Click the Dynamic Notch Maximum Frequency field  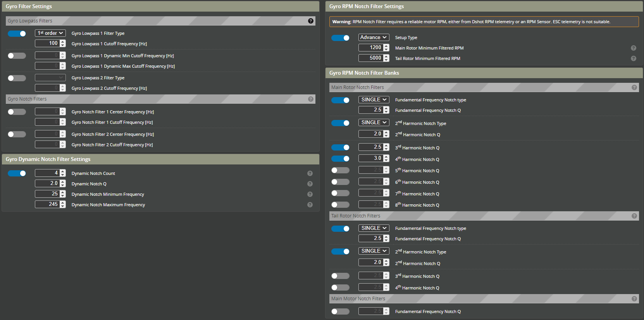[47, 204]
